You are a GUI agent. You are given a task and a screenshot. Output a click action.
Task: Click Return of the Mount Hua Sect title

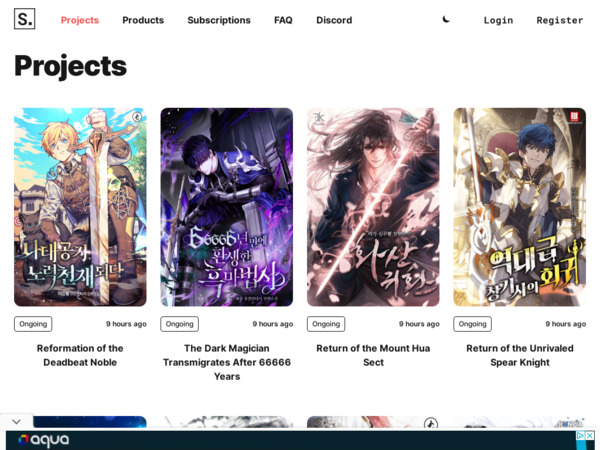point(373,355)
